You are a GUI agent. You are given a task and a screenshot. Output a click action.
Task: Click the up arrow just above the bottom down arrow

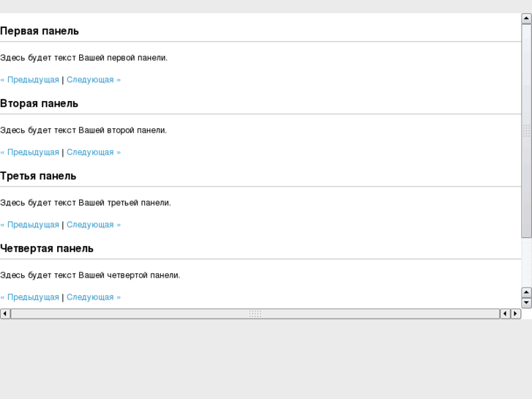pos(526,293)
